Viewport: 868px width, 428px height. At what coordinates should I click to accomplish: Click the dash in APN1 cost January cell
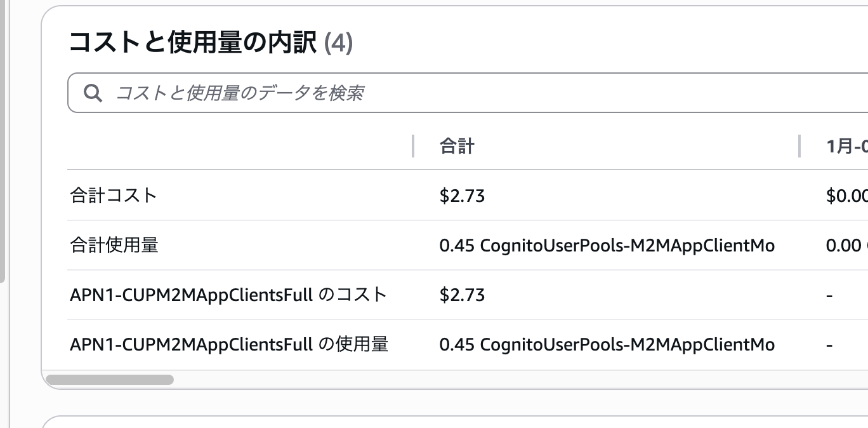(829, 295)
